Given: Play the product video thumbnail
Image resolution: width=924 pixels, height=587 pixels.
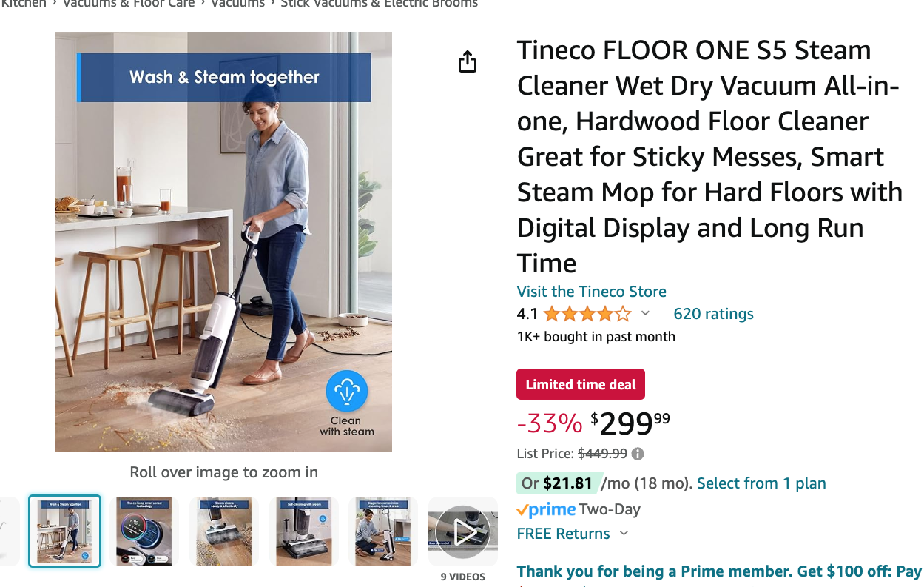Looking at the screenshot, I should click(463, 531).
